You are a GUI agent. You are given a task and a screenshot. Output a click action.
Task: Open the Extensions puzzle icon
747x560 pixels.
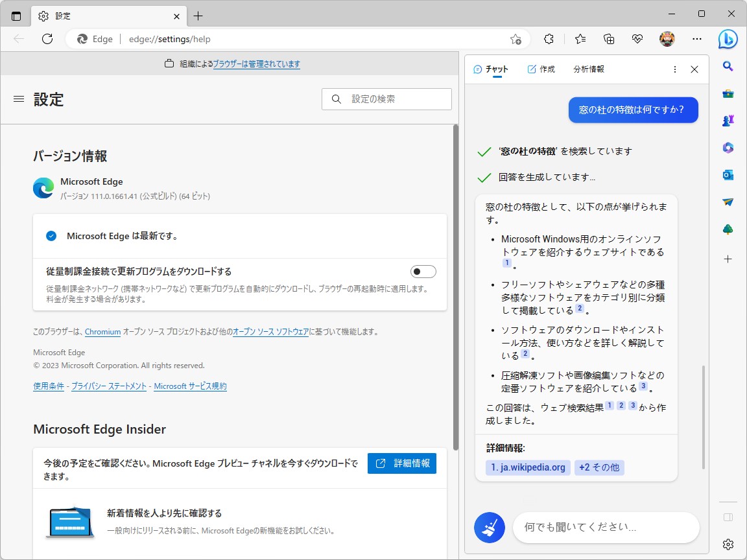pos(549,39)
